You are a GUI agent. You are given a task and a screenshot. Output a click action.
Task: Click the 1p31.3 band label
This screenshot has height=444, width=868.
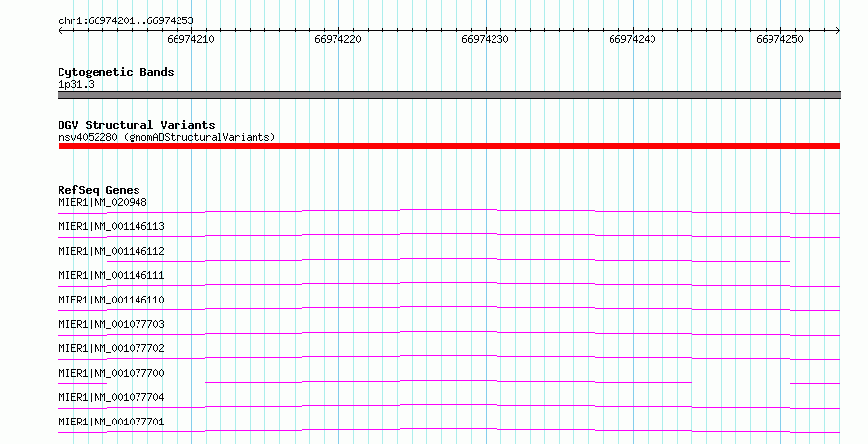coord(76,84)
